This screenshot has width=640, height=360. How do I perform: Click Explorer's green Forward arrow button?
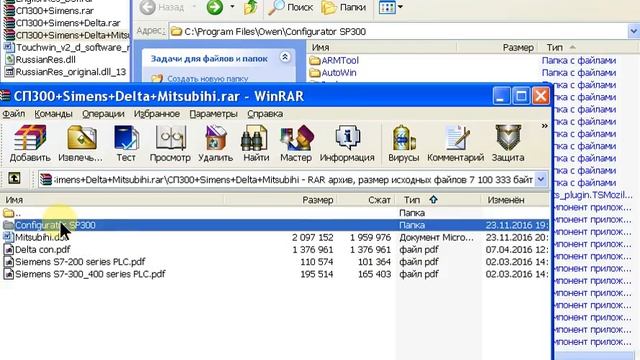click(x=215, y=7)
